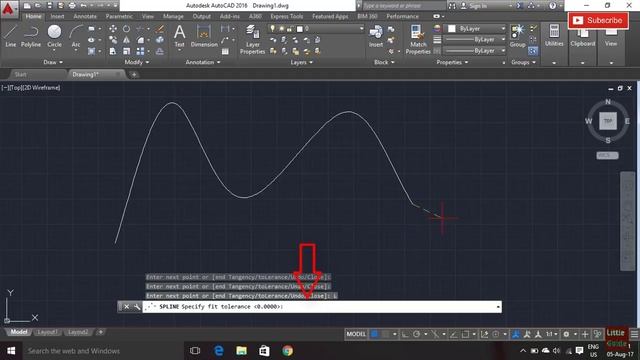Toggle layer lock padlock icon

[x=290, y=29]
